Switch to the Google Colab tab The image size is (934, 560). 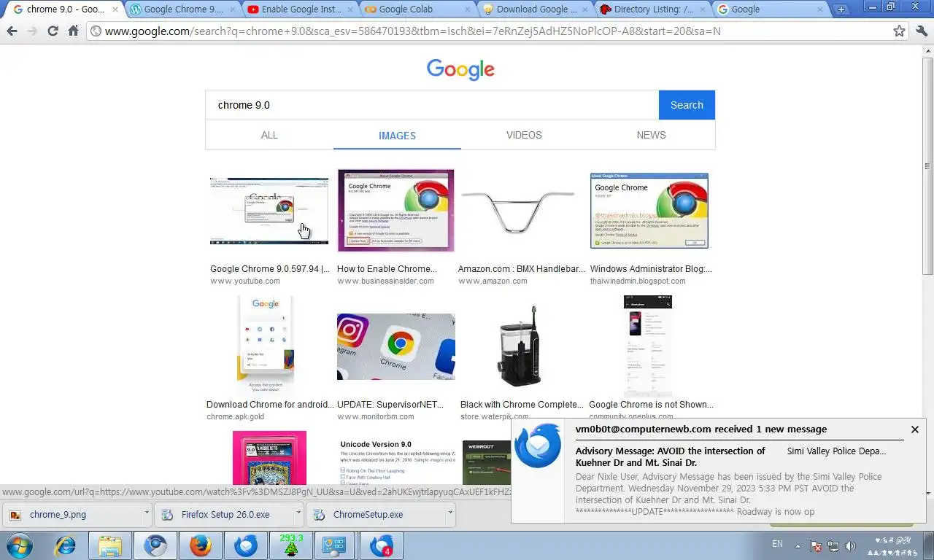[418, 9]
